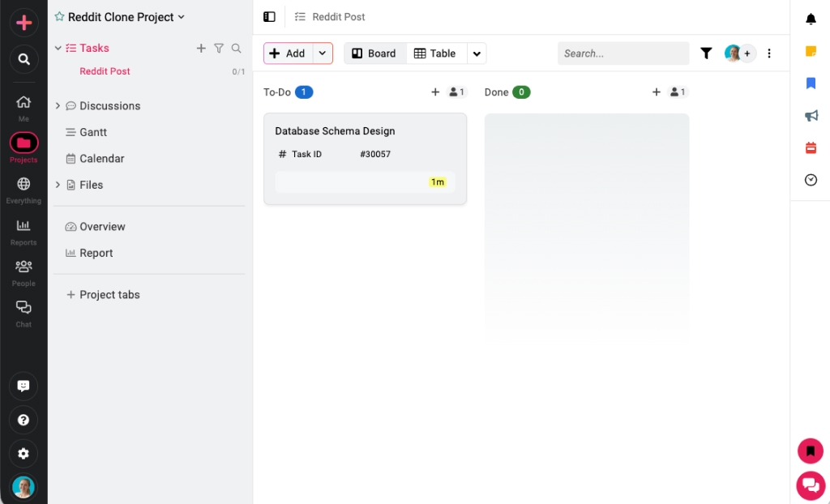Screen dimensions: 830x504
Task: Star the Reddit Clone Project
Action: click(x=59, y=17)
